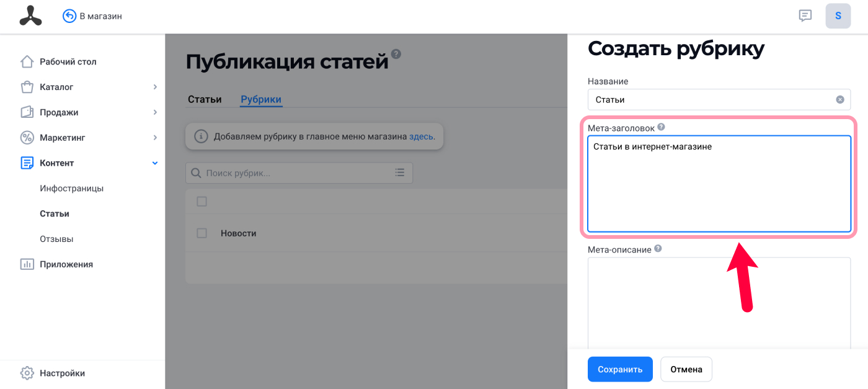Open the chat messages icon

click(x=805, y=16)
